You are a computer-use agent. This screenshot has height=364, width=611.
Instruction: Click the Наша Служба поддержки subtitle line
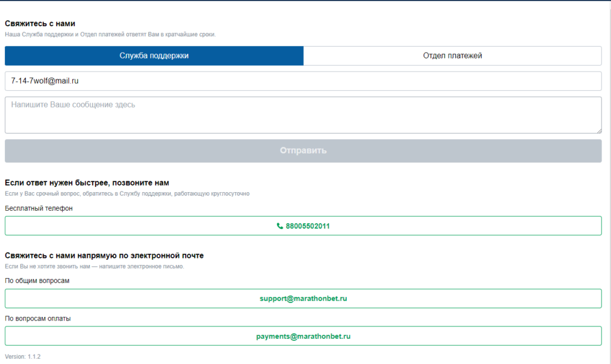coord(110,34)
